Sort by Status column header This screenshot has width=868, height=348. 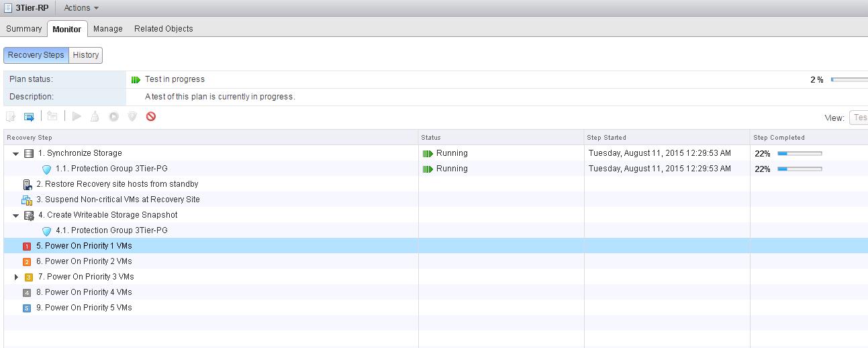point(501,137)
